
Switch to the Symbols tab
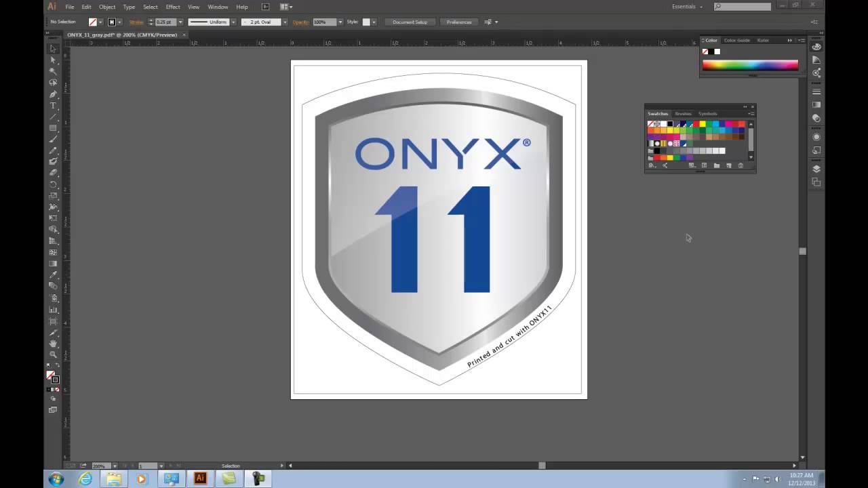708,113
